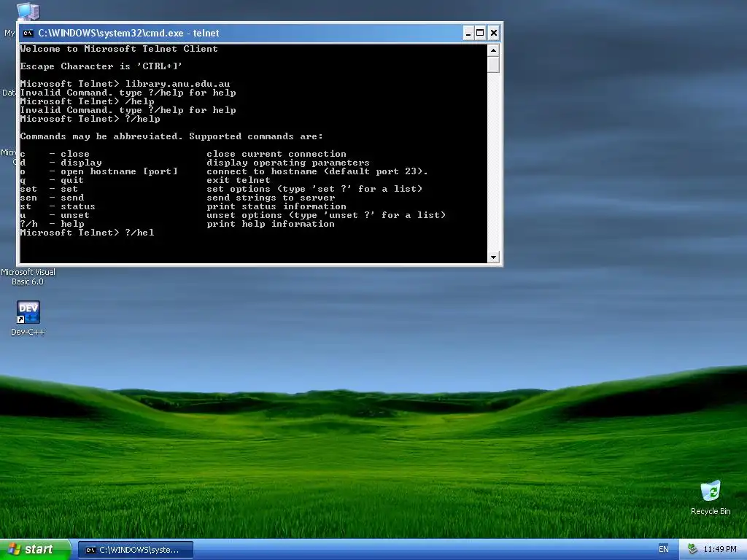Minimize the telnet cmd window
747x560 pixels.
468,33
